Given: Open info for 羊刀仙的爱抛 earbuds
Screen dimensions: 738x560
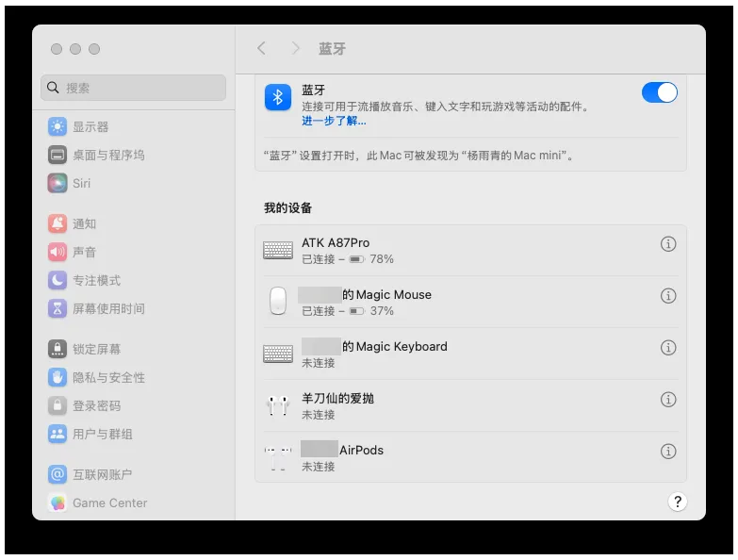Looking at the screenshot, I should click(x=668, y=400).
